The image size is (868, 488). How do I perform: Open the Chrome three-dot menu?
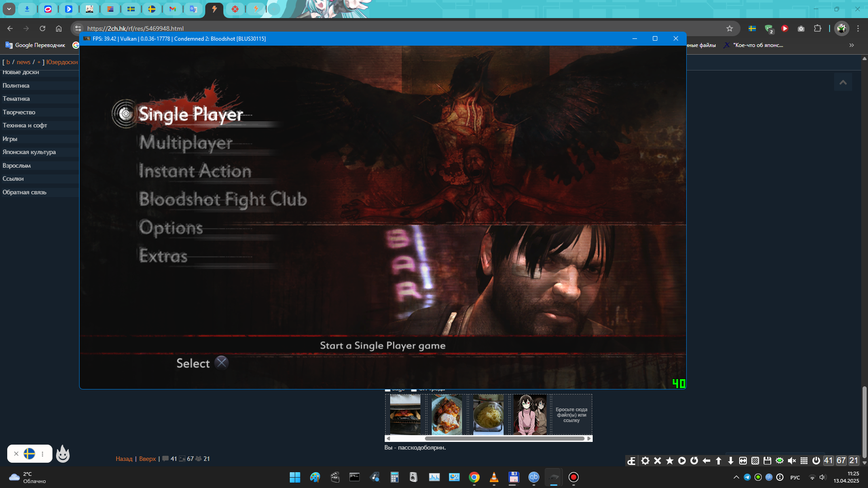click(x=858, y=28)
